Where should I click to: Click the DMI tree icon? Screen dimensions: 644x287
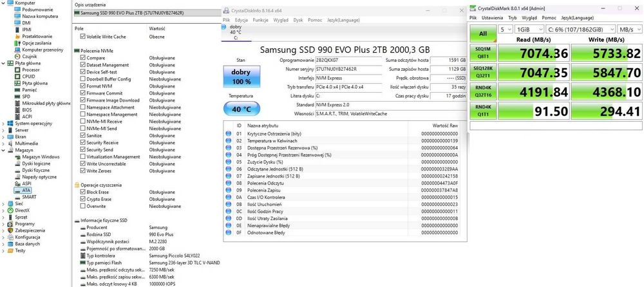pyautogui.click(x=17, y=23)
